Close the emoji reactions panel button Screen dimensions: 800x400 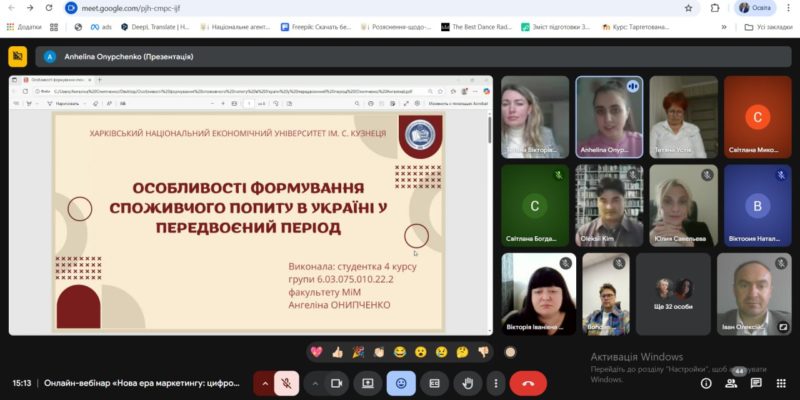click(x=401, y=383)
